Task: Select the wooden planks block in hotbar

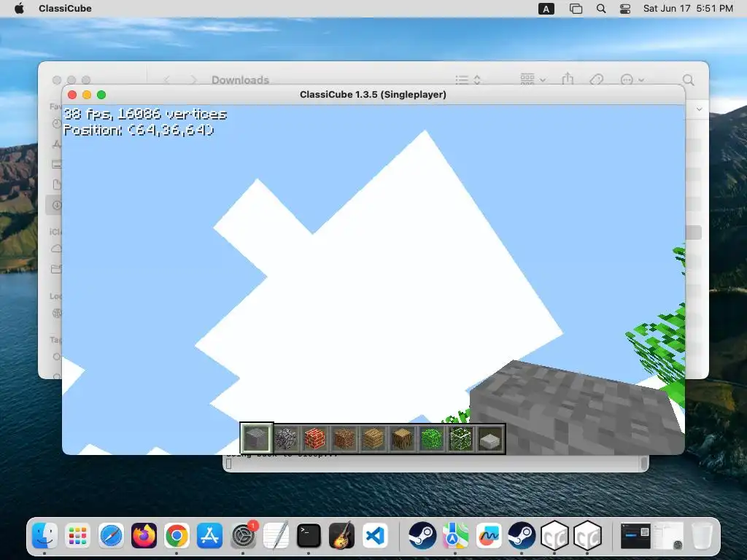Action: pos(373,438)
